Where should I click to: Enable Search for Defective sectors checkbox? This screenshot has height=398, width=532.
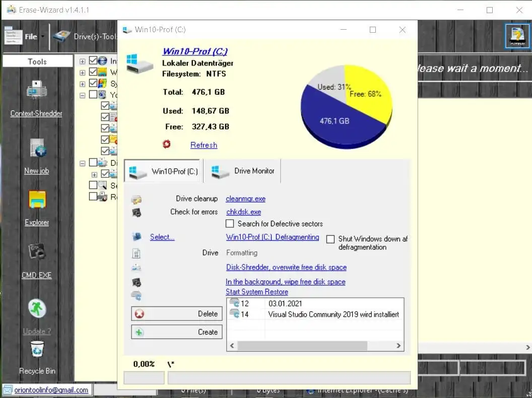230,224
